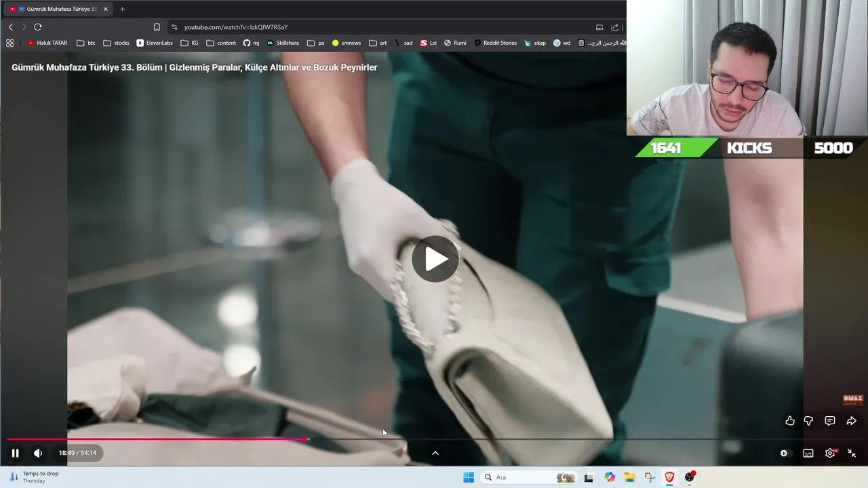Open the stocks bookmarks folder
The image size is (868, 488).
pos(117,43)
